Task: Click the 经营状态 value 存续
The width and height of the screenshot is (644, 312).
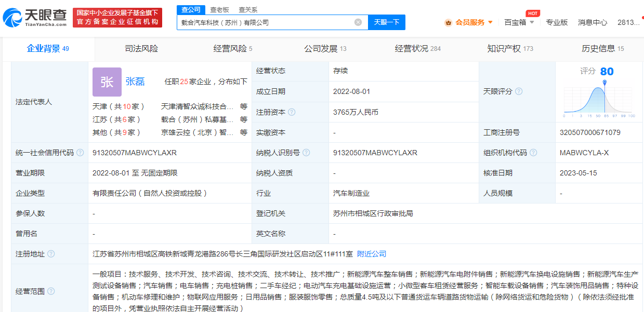Action: (340, 71)
